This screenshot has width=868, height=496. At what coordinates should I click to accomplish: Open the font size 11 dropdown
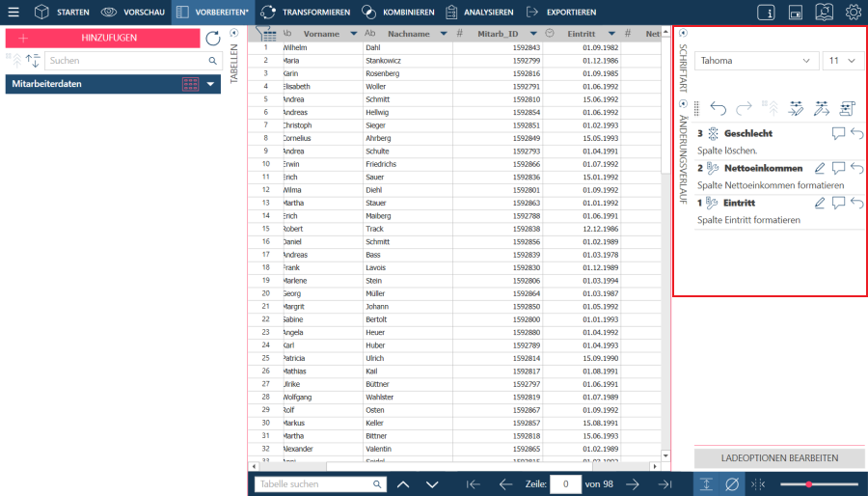843,61
